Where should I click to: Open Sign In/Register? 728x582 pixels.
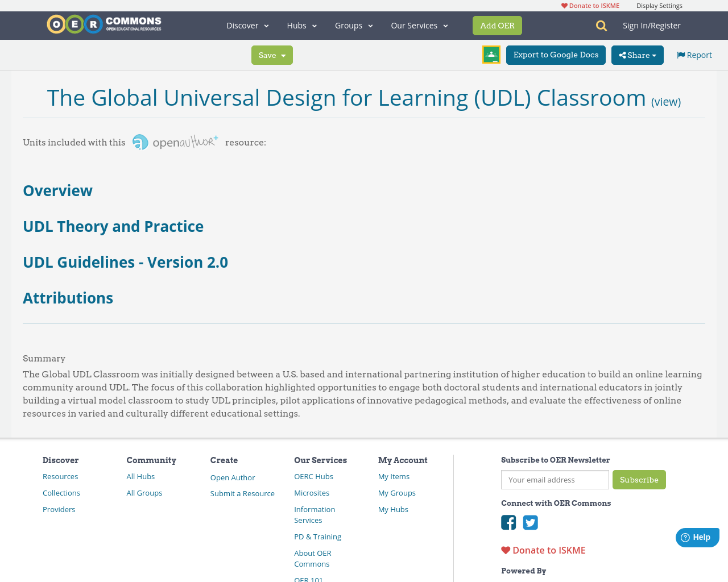pos(652,25)
